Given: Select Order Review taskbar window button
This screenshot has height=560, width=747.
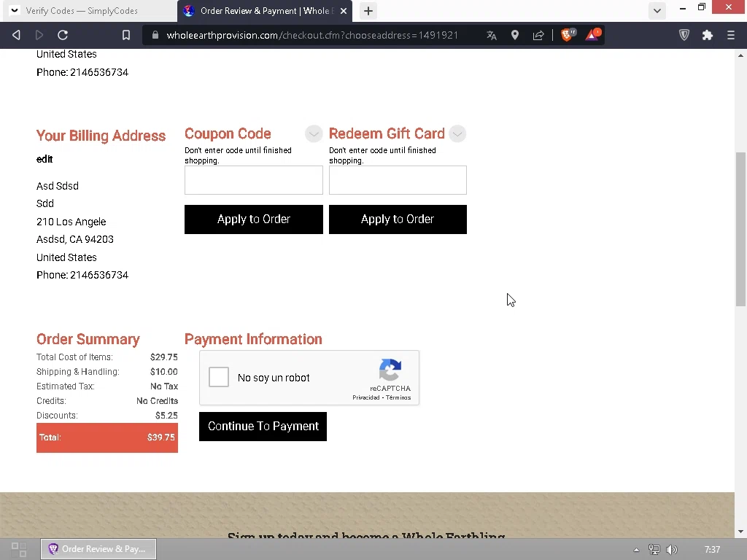Looking at the screenshot, I should coord(98,549).
